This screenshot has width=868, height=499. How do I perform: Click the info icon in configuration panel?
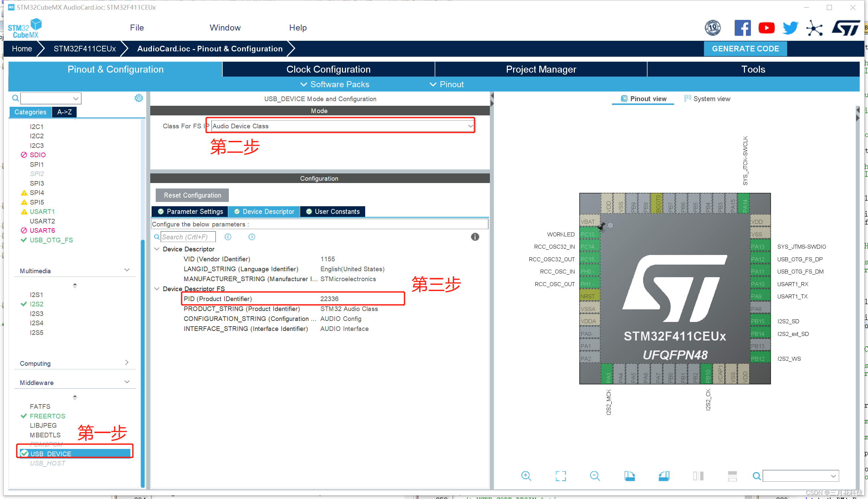(x=475, y=237)
